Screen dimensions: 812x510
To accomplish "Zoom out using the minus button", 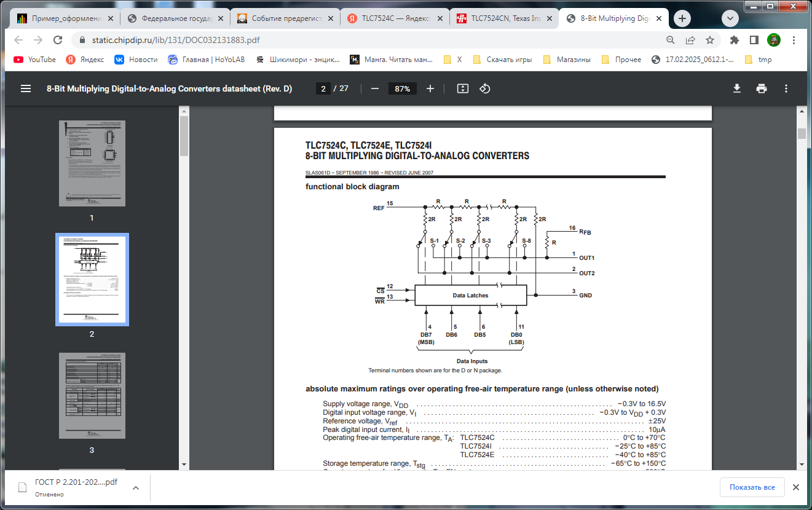I will [375, 88].
